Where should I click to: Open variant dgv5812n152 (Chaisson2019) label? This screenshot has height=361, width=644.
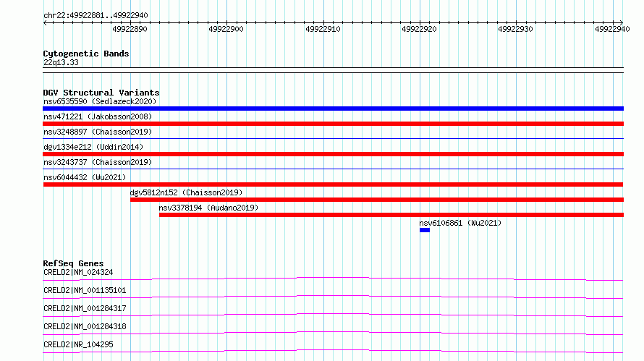coord(186,192)
